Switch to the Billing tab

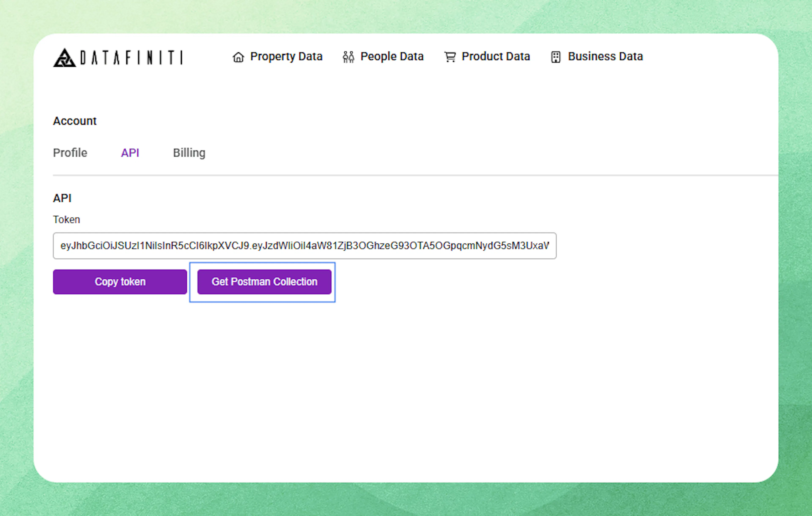tap(189, 153)
